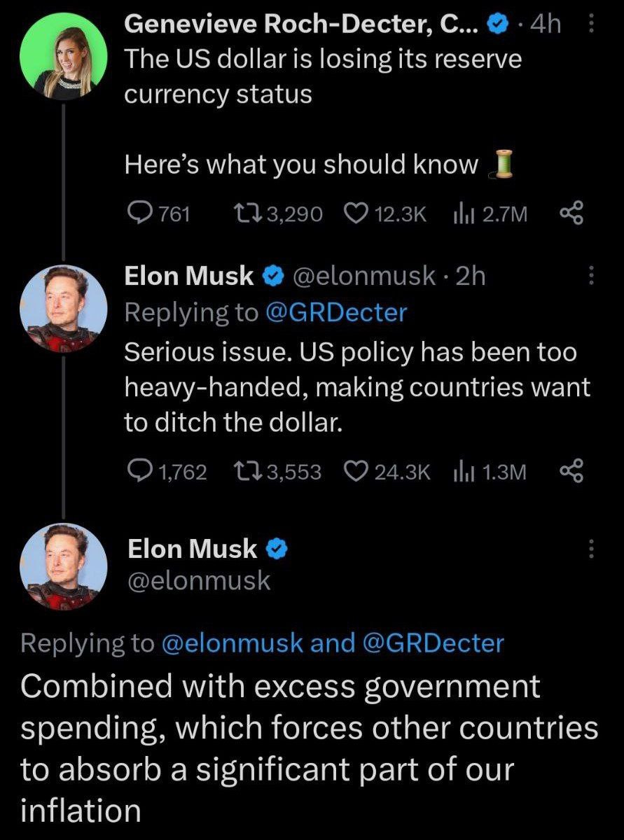Open Elon Musk's avatar on bottom tweet
The image size is (624, 840).
[x=63, y=566]
